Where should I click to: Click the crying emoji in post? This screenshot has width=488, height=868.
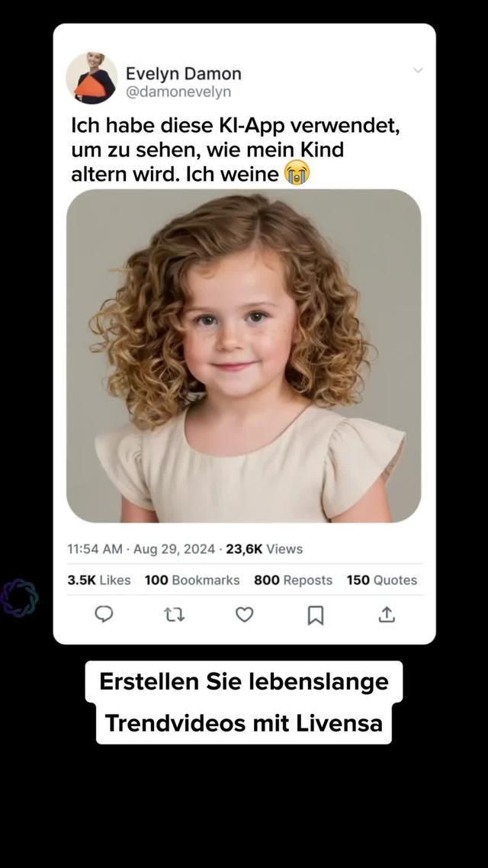pos(297,174)
